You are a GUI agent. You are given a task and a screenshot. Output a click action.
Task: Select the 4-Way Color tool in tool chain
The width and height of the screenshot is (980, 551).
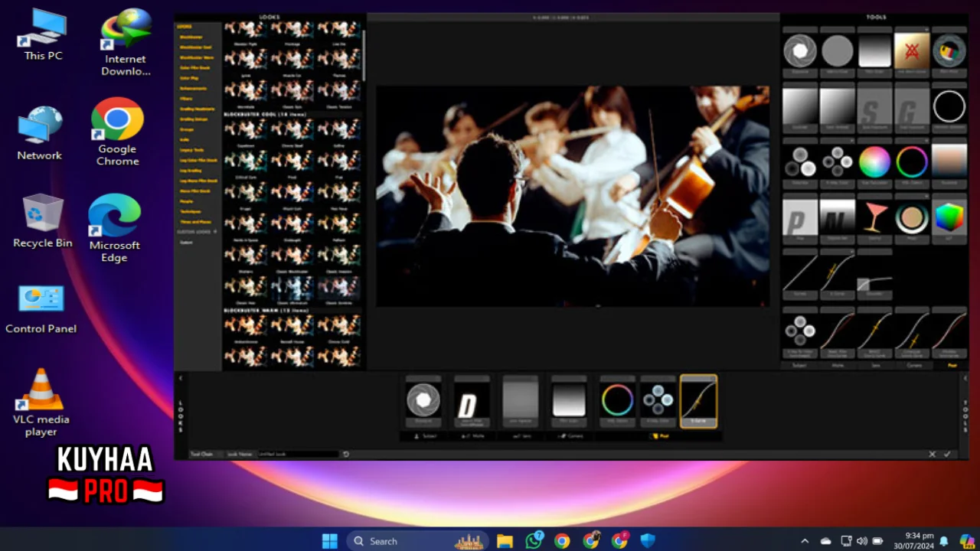[x=658, y=401]
